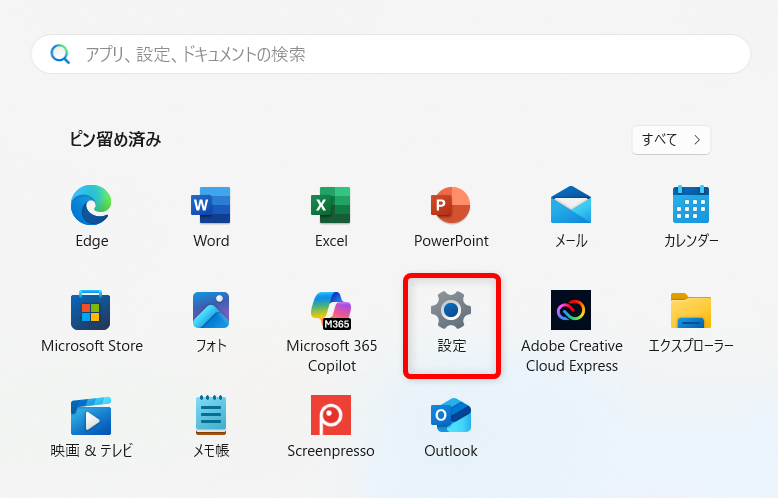Launch Microsoft Store
This screenshot has height=498, width=778.
[91, 321]
